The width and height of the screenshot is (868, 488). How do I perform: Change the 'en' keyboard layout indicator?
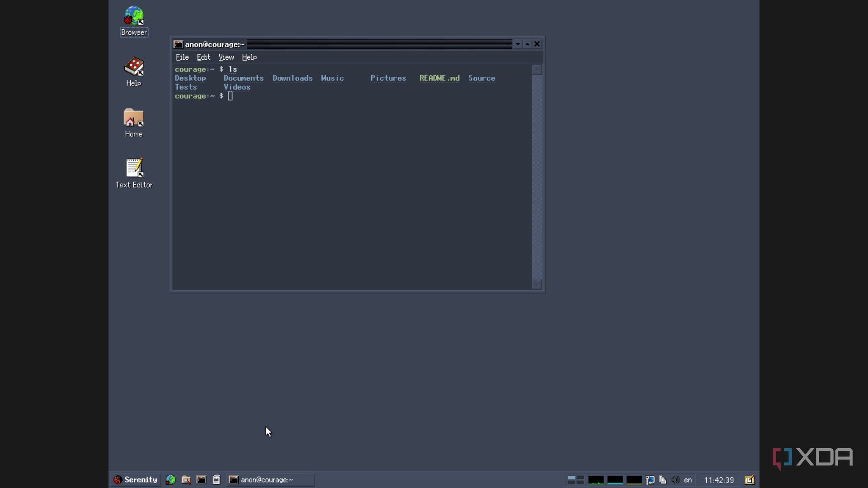[x=688, y=480]
